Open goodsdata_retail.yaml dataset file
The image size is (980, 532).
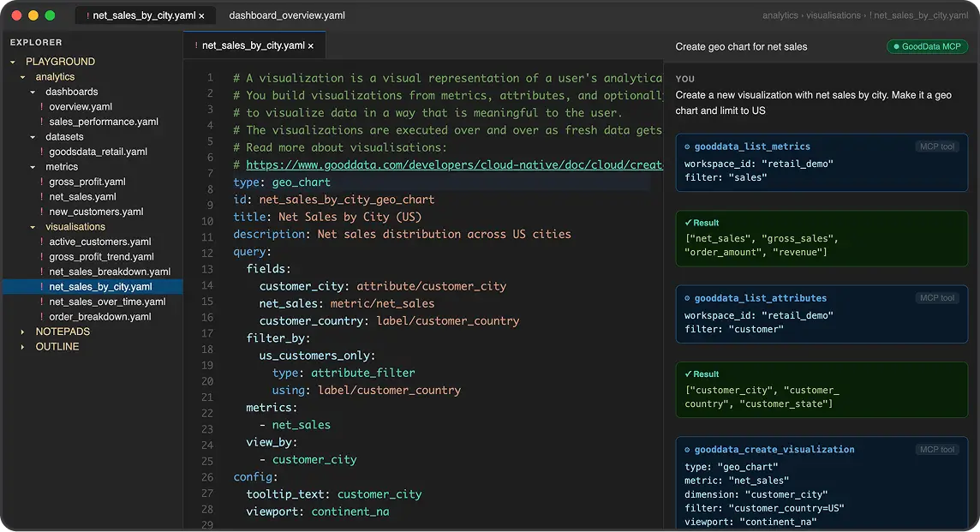coord(99,152)
